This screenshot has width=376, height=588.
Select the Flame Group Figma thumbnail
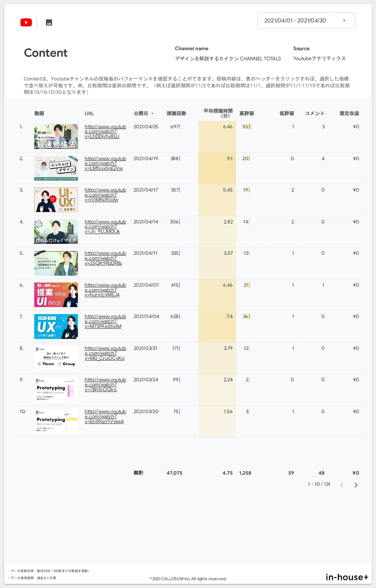pyautogui.click(x=56, y=358)
